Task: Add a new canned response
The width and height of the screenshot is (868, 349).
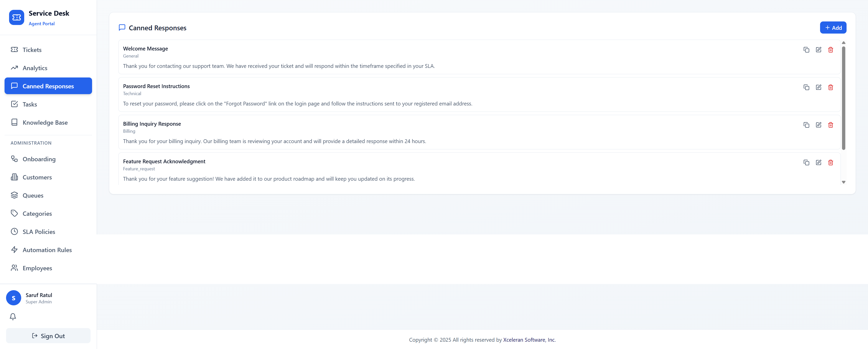Action: pos(833,28)
